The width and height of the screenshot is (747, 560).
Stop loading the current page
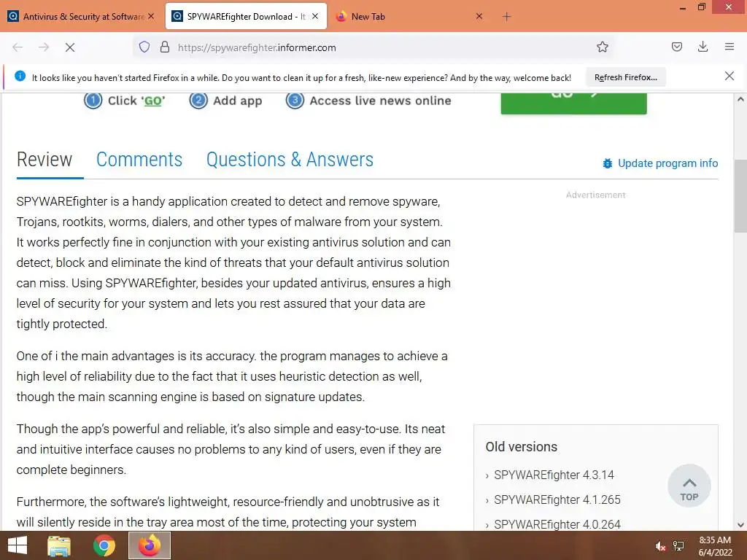click(70, 47)
